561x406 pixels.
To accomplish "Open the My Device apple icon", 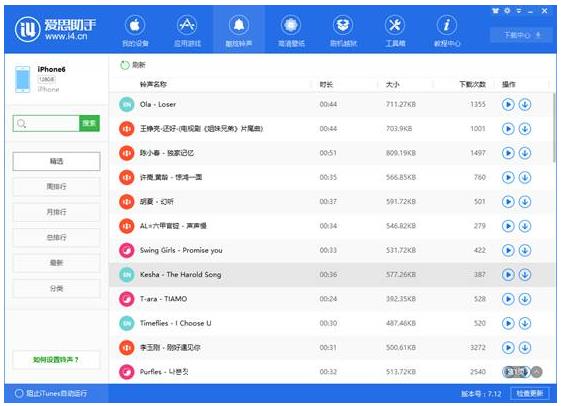I will 135,25.
